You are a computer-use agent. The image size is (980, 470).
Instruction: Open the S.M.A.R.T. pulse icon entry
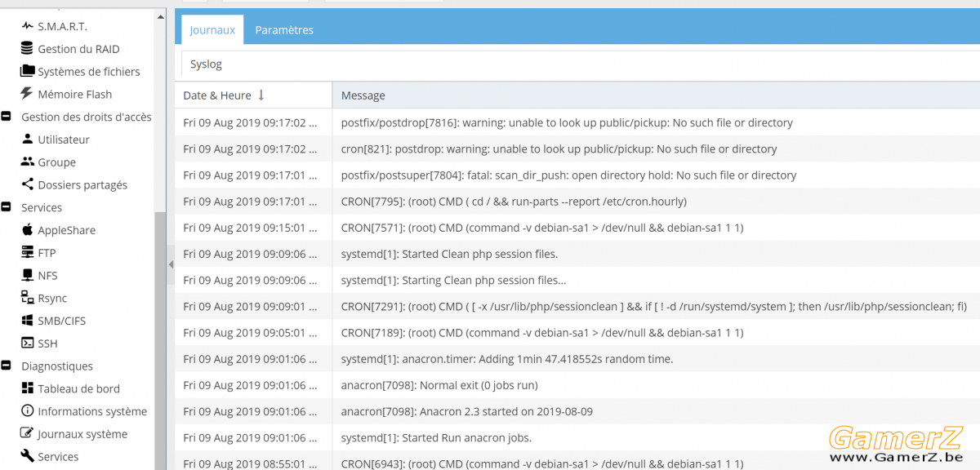[x=27, y=26]
